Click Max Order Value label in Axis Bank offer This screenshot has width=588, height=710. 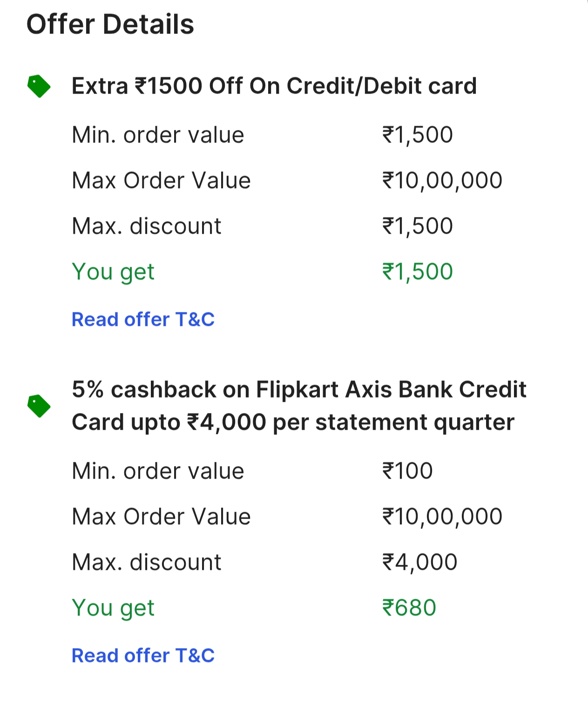pyautogui.click(x=161, y=517)
